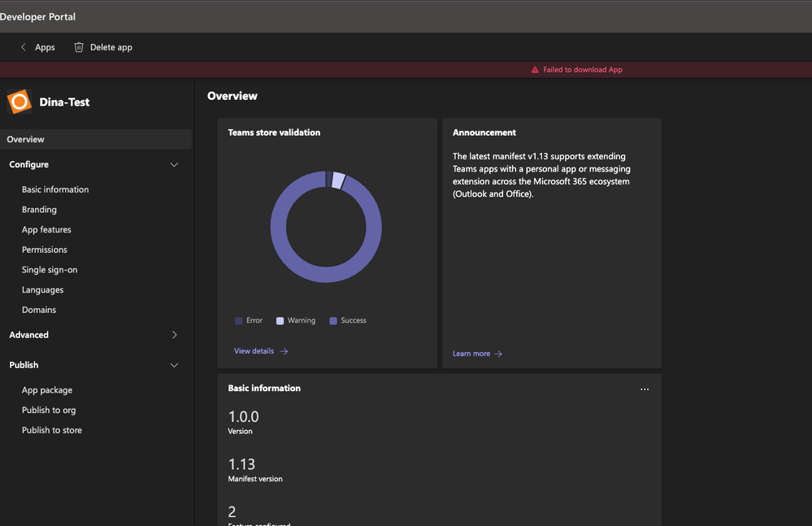Click the Publish section header
This screenshot has width=812, height=526.
(x=24, y=365)
